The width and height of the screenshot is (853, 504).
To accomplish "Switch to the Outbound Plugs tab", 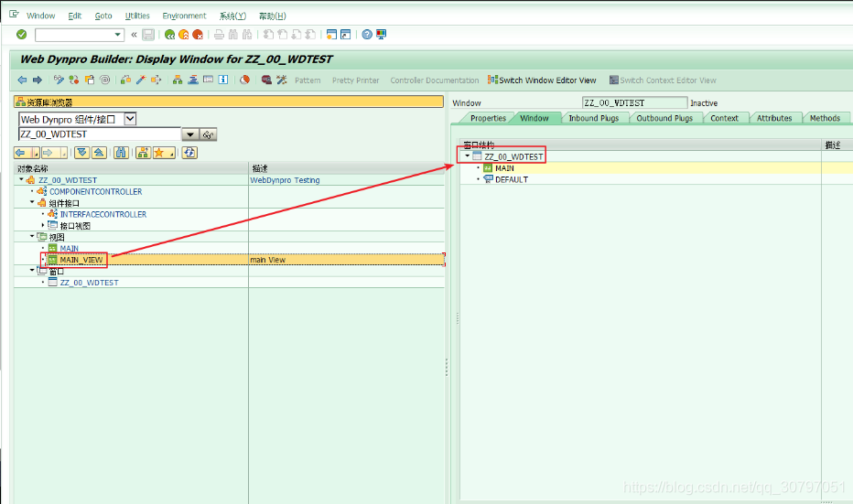I will (x=664, y=118).
